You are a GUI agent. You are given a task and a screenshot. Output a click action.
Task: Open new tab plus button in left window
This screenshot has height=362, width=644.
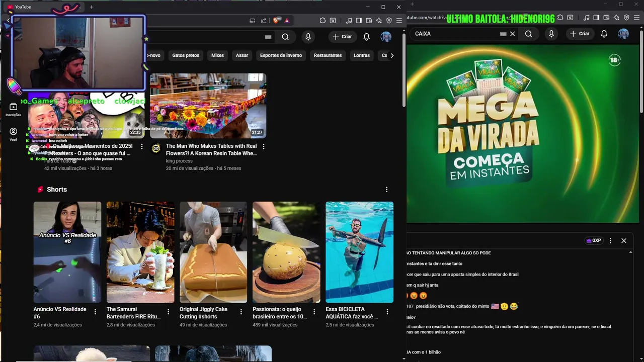92,7
